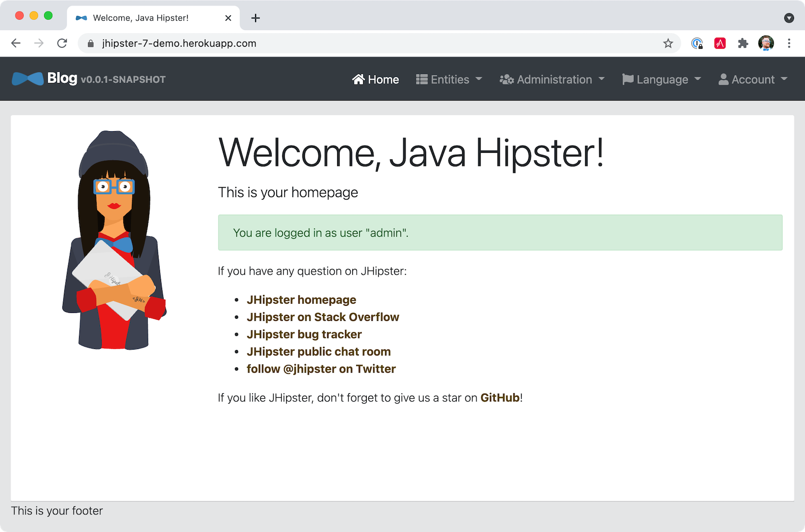Image resolution: width=805 pixels, height=532 pixels.
Task: Go back to the previous page
Action: [16, 43]
